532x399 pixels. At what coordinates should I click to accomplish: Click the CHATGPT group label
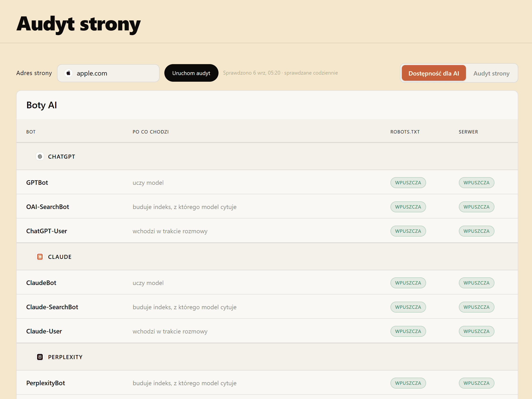tap(62, 157)
